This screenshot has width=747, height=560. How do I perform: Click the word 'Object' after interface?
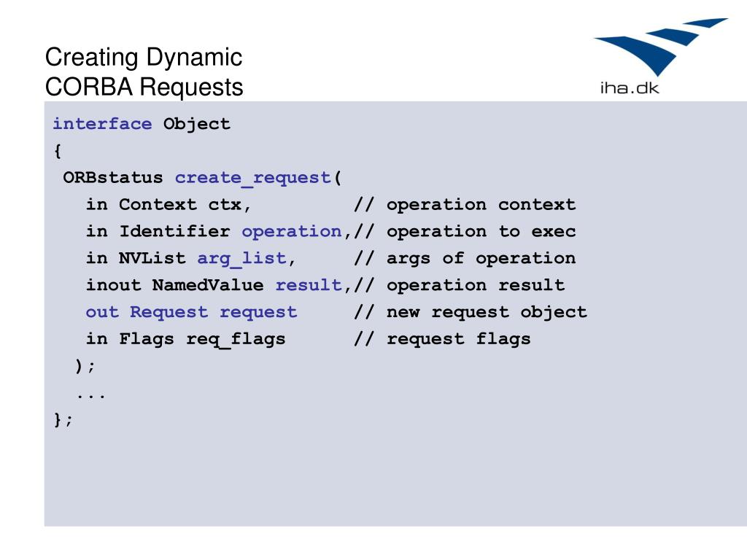(197, 124)
